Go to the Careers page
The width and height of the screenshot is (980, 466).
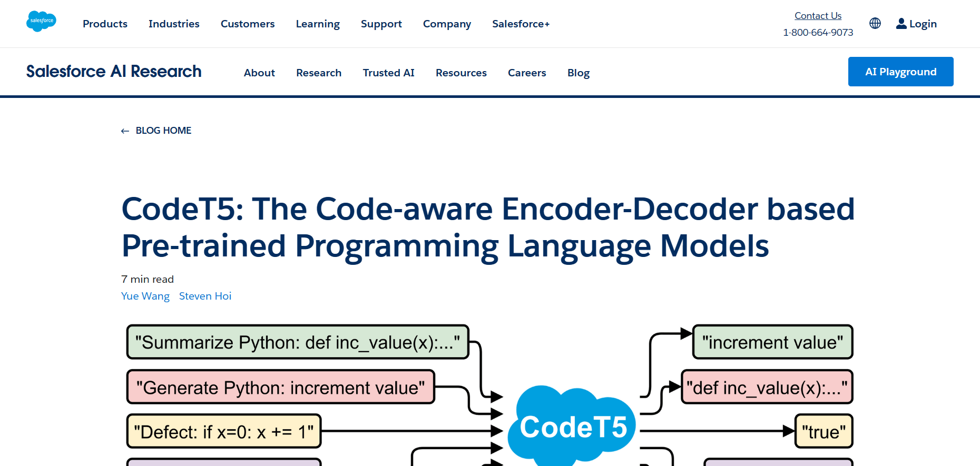[527, 73]
